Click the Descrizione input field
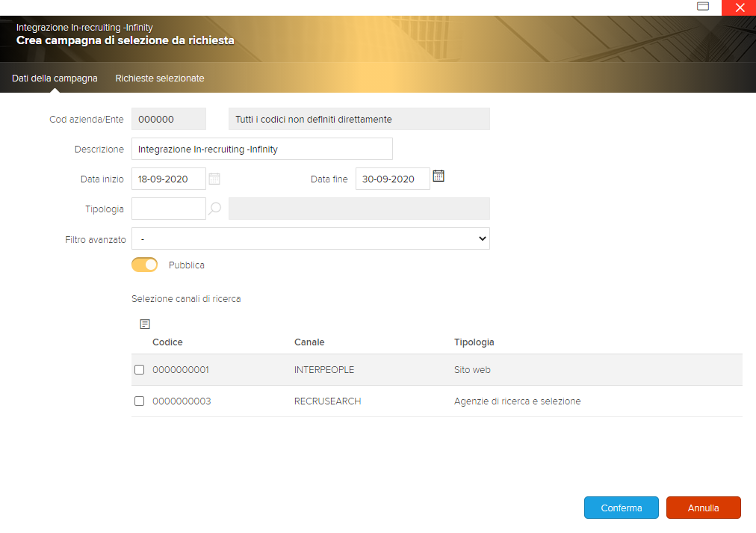756x533 pixels. [261, 149]
